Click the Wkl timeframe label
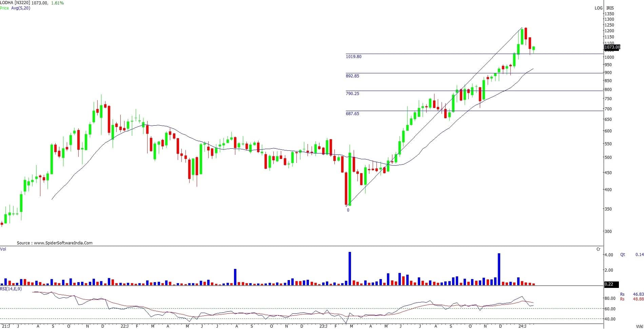 pyautogui.click(x=639, y=326)
